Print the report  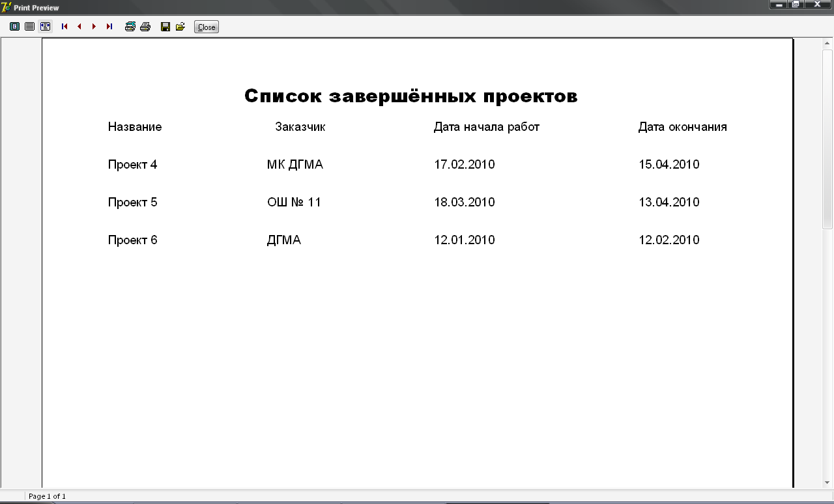[x=145, y=27]
